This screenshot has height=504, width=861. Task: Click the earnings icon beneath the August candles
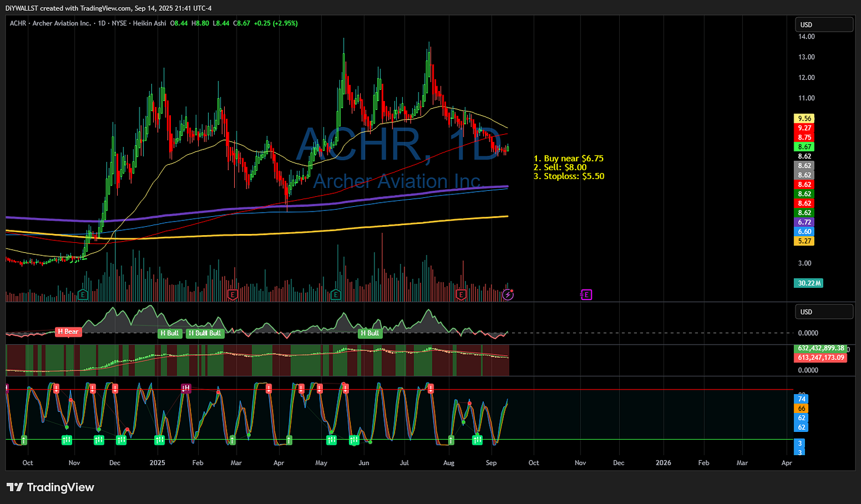[461, 294]
